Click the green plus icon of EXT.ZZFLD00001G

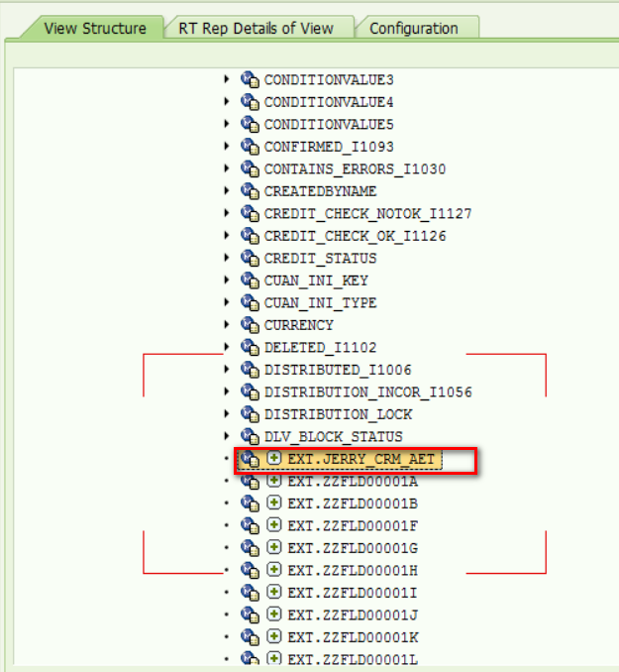(274, 547)
